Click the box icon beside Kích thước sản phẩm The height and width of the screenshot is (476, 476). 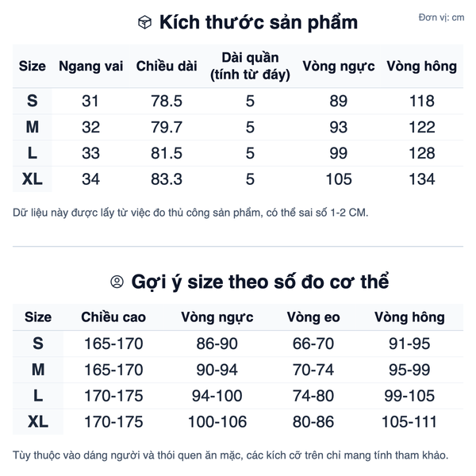[x=144, y=22]
